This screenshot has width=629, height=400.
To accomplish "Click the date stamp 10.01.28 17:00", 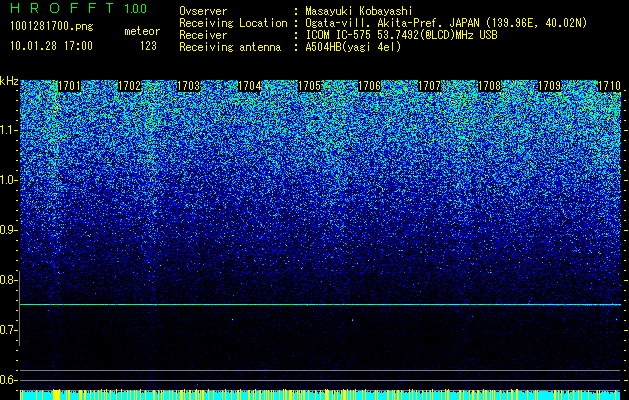I will point(51,46).
